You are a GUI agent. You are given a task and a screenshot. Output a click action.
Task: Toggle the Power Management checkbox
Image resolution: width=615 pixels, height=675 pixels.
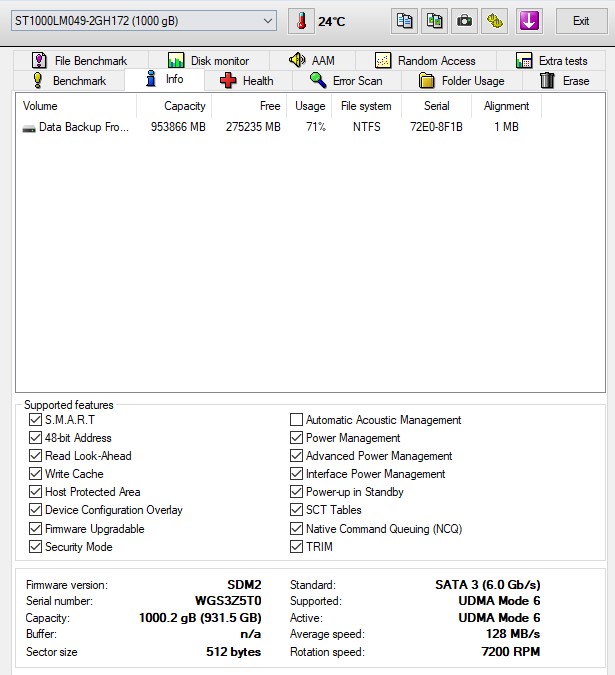296,437
